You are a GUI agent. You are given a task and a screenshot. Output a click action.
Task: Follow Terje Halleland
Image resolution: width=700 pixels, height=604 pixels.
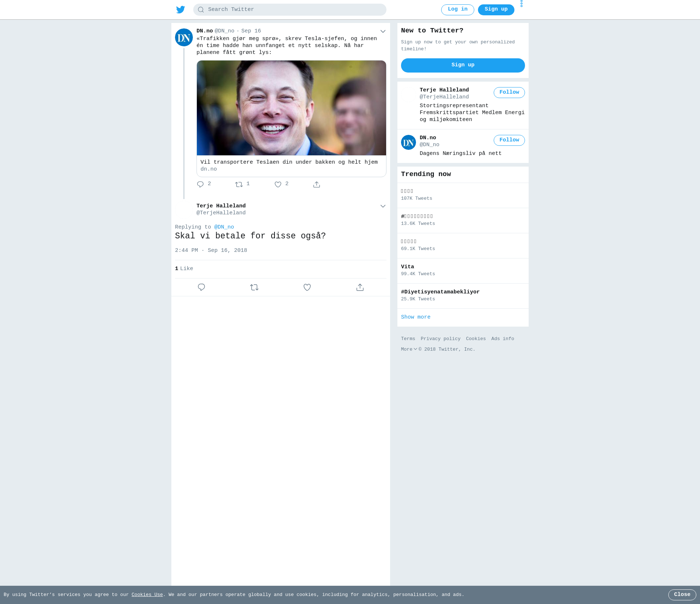point(509,93)
